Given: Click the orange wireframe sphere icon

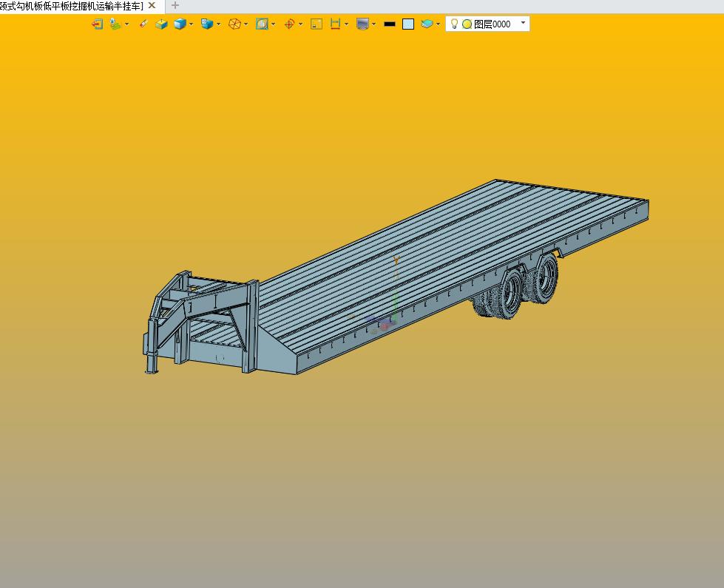Looking at the screenshot, I should pos(234,24).
